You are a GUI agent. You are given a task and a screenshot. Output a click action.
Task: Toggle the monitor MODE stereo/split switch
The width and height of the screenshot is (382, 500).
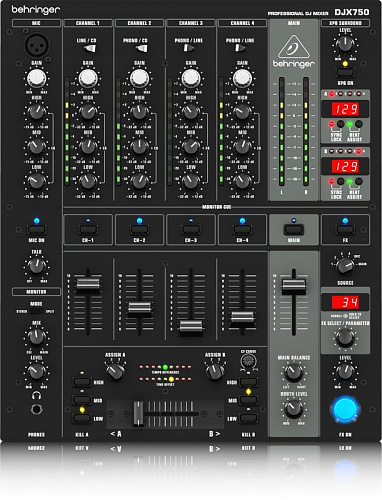(x=36, y=311)
